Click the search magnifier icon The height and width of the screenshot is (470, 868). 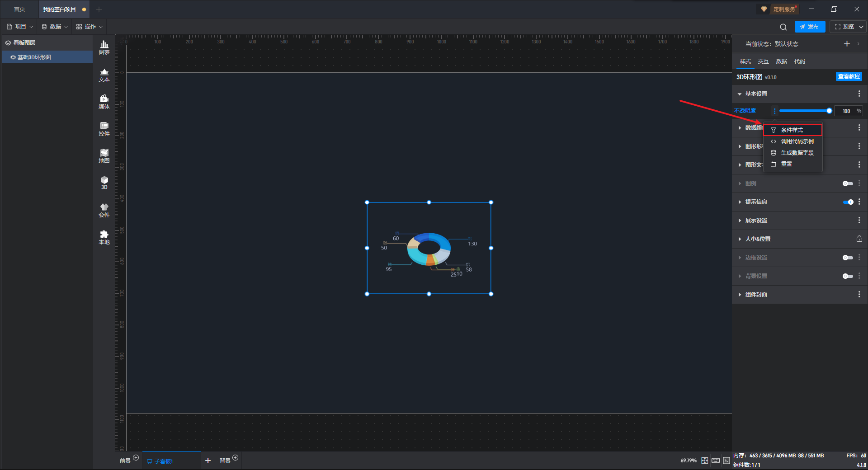pyautogui.click(x=783, y=27)
